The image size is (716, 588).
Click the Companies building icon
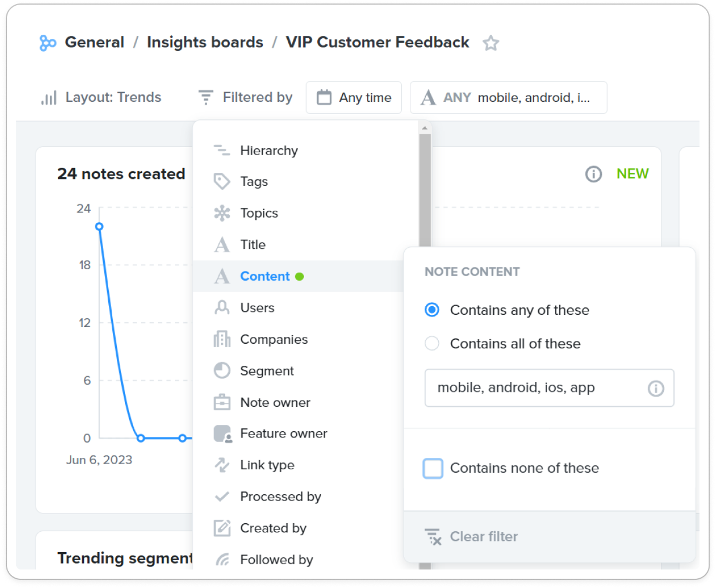222,339
